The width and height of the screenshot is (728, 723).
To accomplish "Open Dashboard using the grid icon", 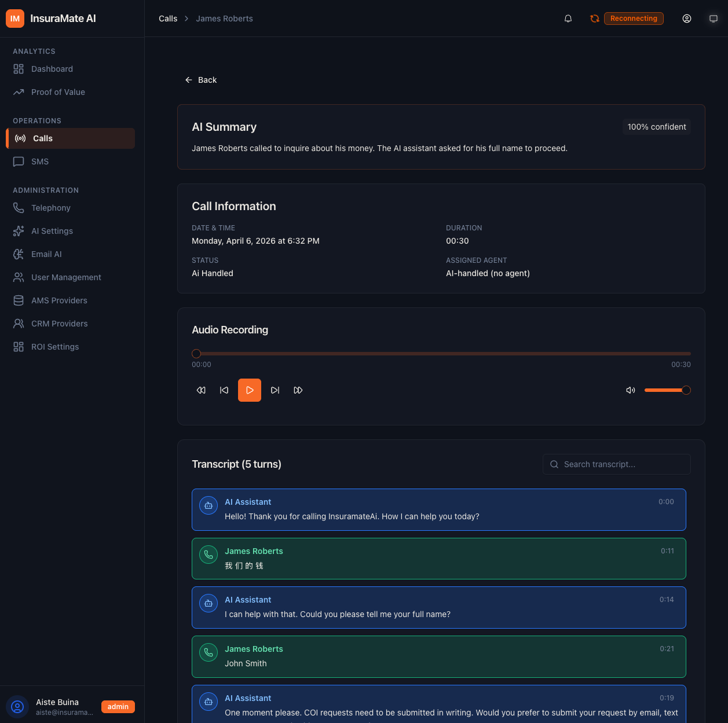I will pos(19,69).
